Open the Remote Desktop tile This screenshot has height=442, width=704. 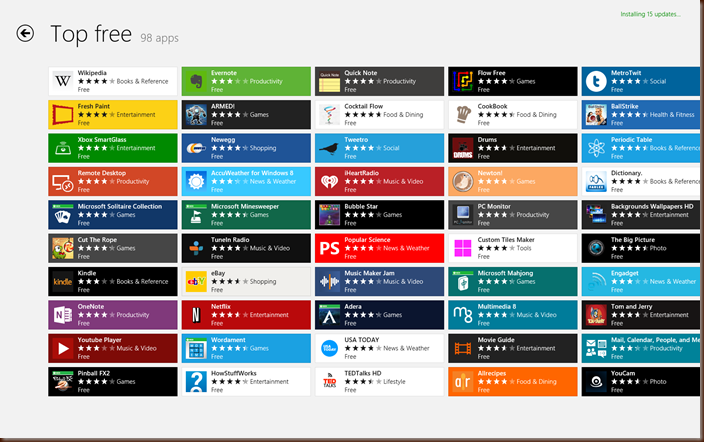tap(112, 181)
